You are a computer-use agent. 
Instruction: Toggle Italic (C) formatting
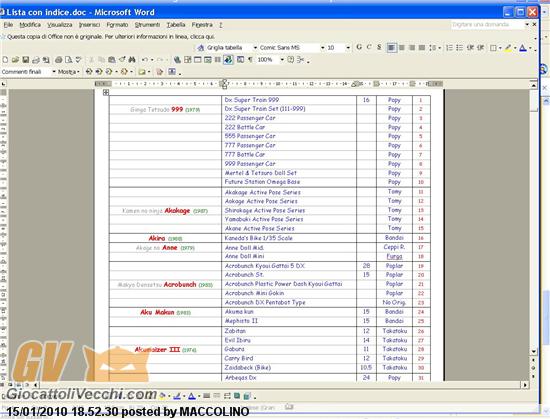coord(369,47)
